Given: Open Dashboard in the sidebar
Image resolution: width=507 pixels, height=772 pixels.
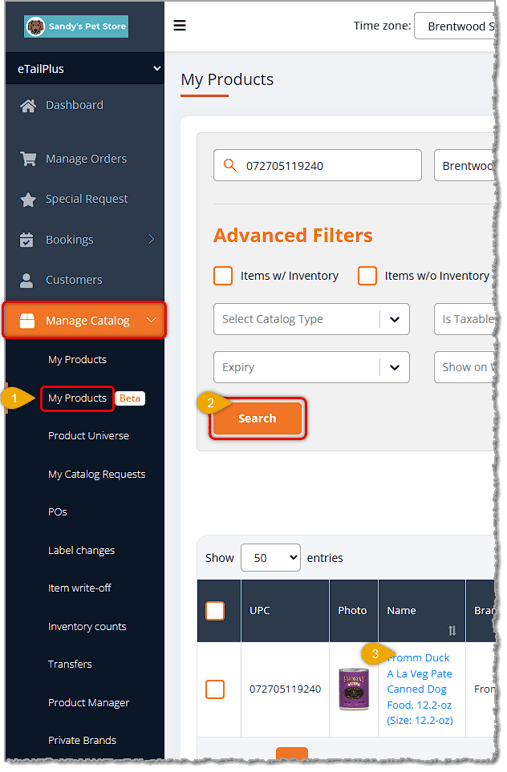Looking at the screenshot, I should tap(74, 105).
